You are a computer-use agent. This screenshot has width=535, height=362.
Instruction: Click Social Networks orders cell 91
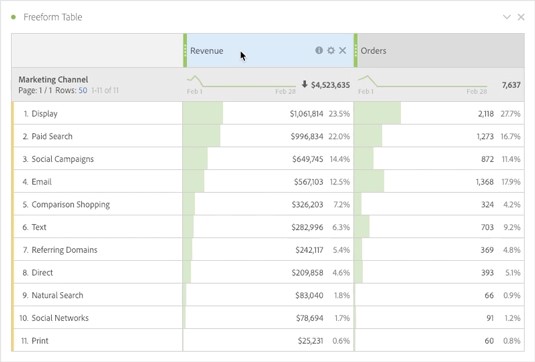[490, 318]
